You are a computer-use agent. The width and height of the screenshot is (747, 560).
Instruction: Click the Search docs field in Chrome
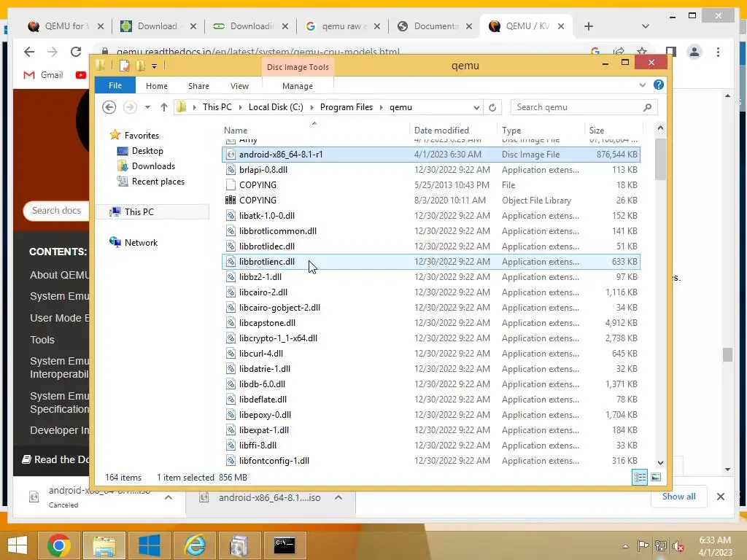coord(56,211)
